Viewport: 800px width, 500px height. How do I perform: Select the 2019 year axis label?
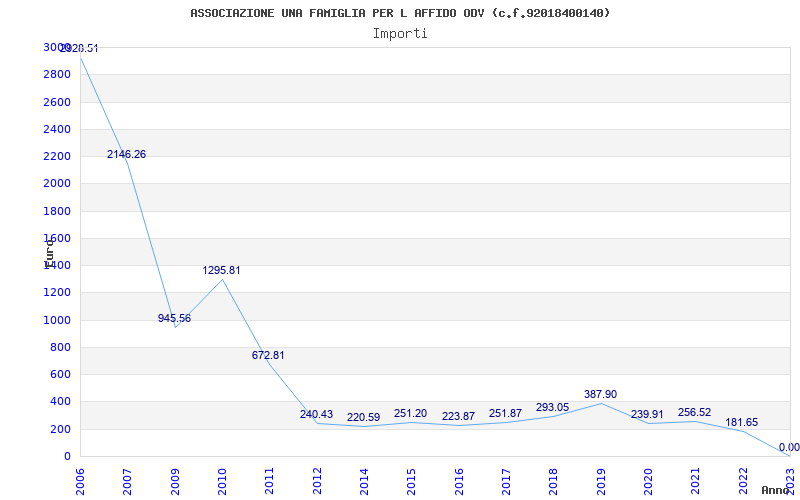pyautogui.click(x=601, y=481)
